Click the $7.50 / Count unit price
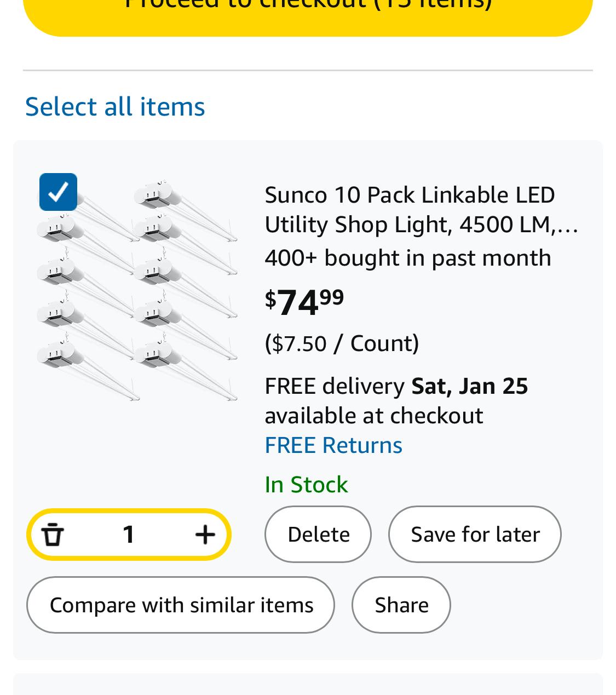 tap(342, 343)
